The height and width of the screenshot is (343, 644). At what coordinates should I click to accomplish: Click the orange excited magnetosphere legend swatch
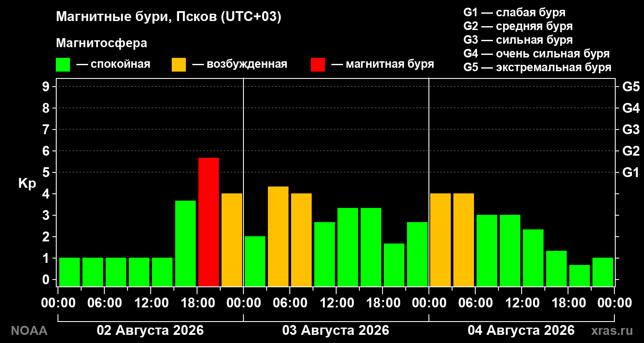tap(179, 65)
